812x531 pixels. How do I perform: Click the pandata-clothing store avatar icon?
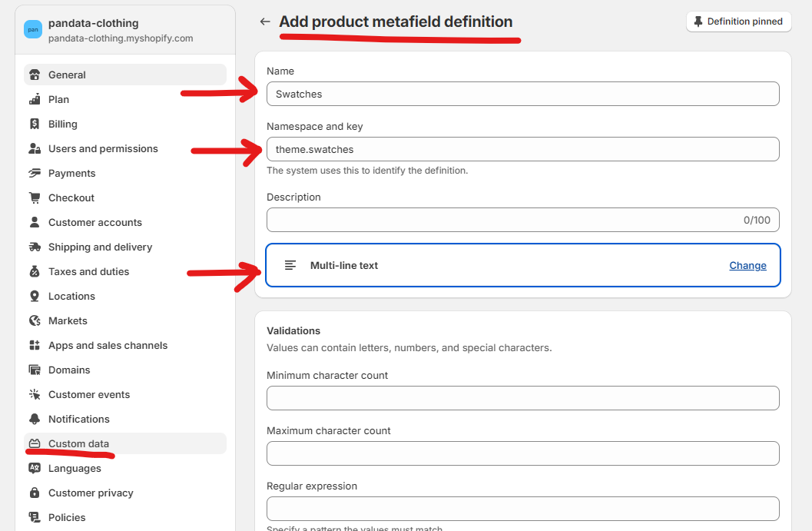33,30
